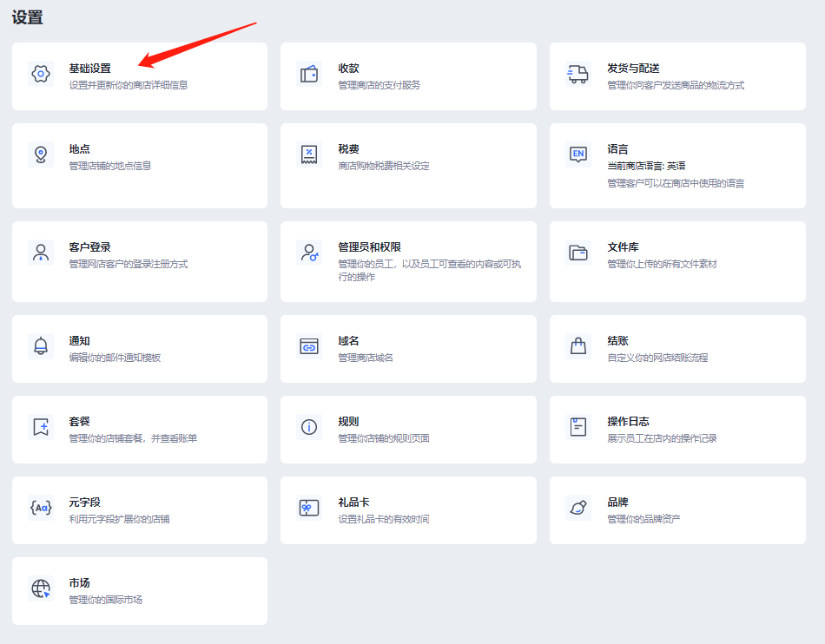
Task: Open the 通知 email template settings card
Action: 139,349
